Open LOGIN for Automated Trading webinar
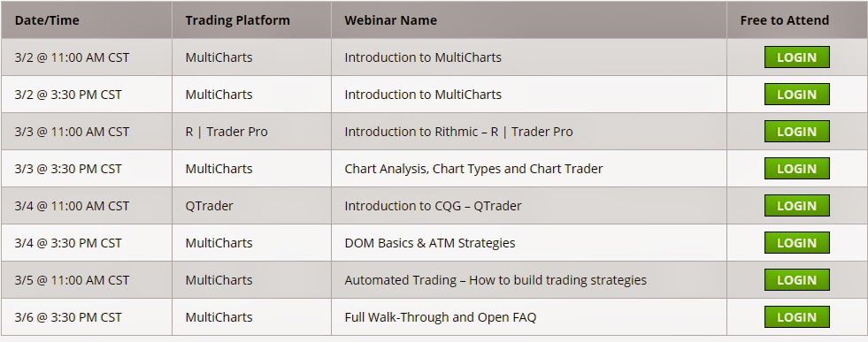Image resolution: width=868 pixels, height=342 pixels. coord(796,279)
